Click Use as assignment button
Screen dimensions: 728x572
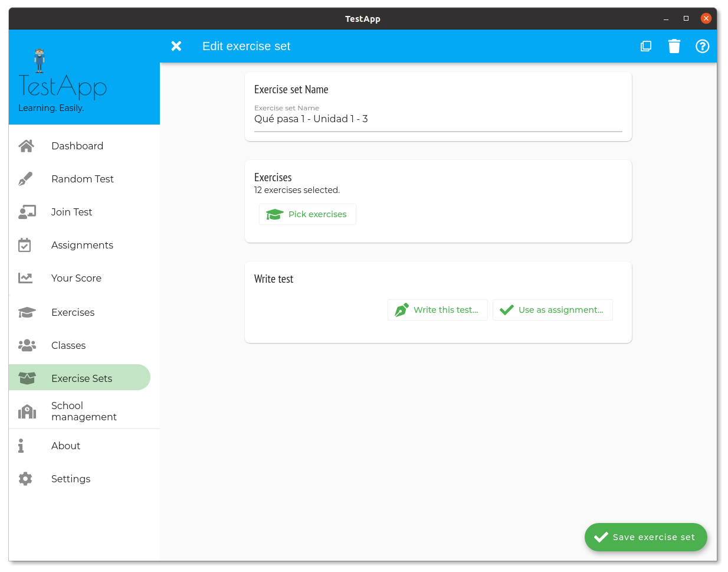(552, 310)
